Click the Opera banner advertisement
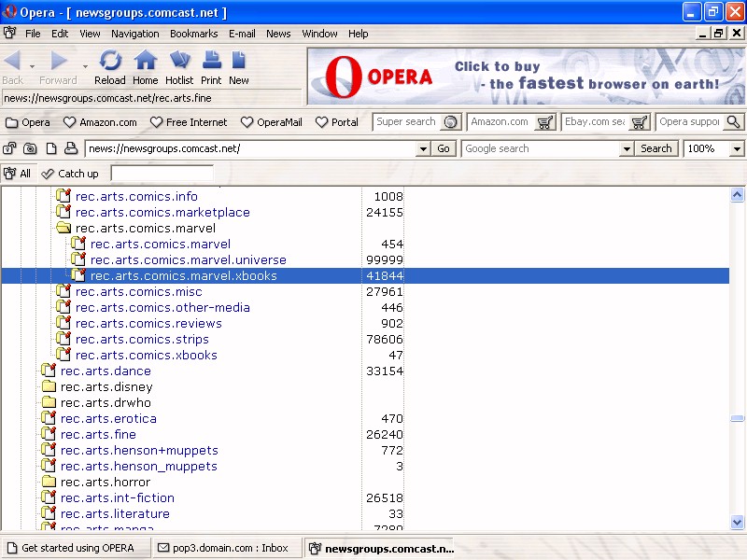This screenshot has height=560, width=747. point(526,77)
